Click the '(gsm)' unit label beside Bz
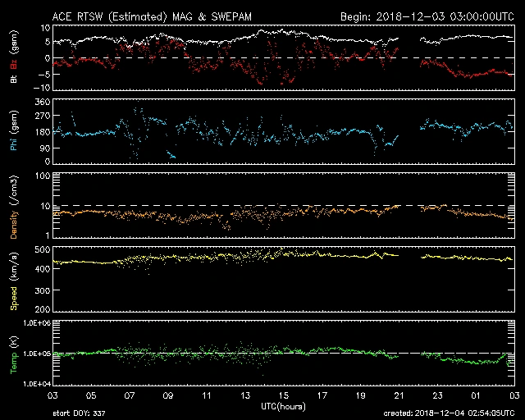The width and height of the screenshot is (525, 420). coord(14,43)
